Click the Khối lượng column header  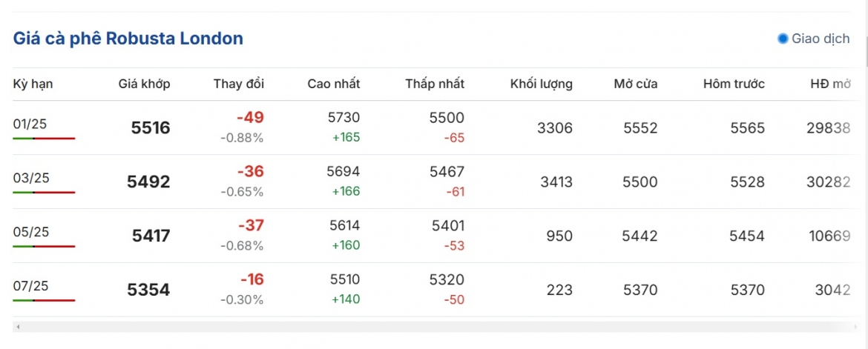[x=542, y=84]
